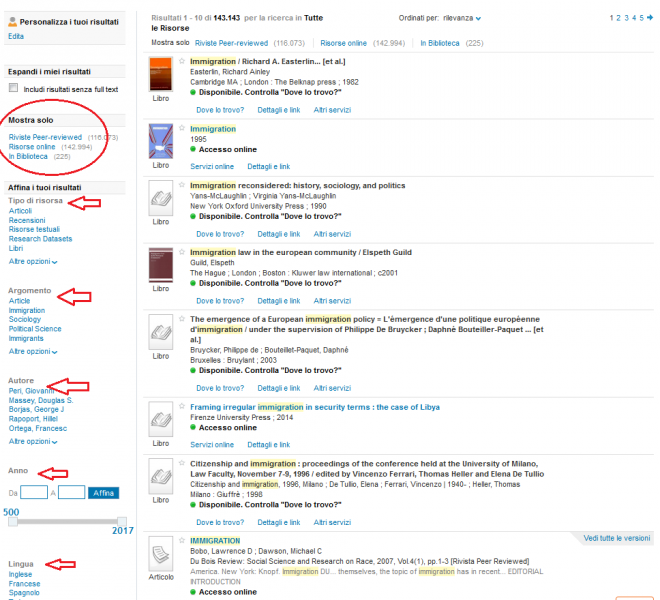Add Immigration law in european community to favorites
660x600 pixels.
182,252
